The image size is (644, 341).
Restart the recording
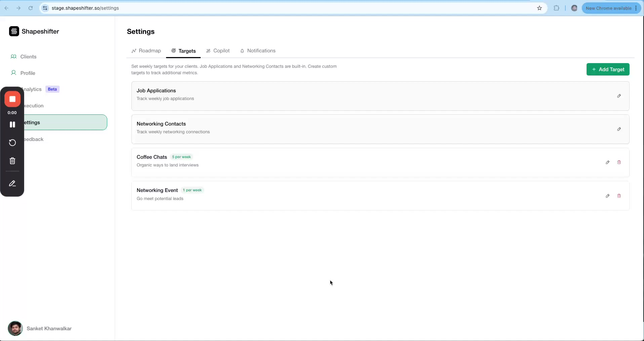[12, 143]
